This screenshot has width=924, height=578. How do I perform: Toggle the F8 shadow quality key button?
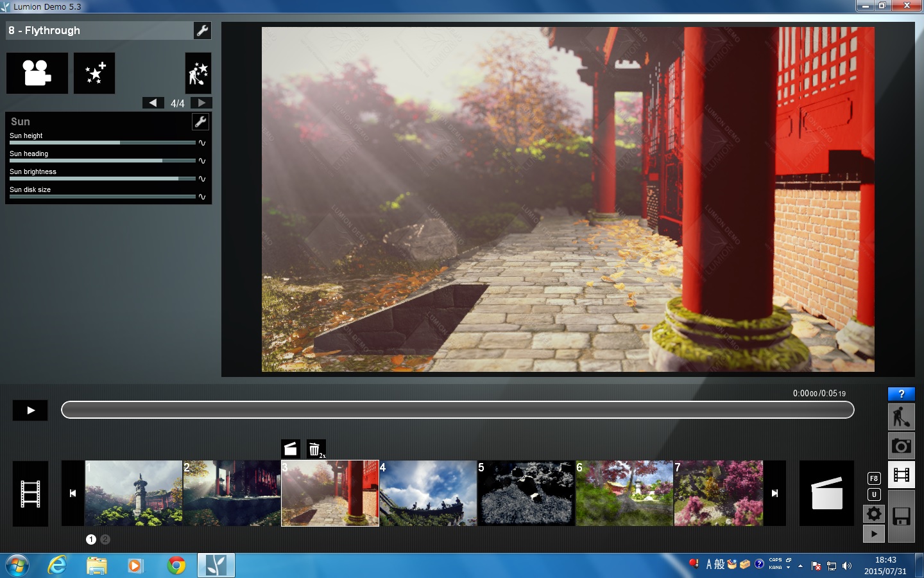pos(873,478)
